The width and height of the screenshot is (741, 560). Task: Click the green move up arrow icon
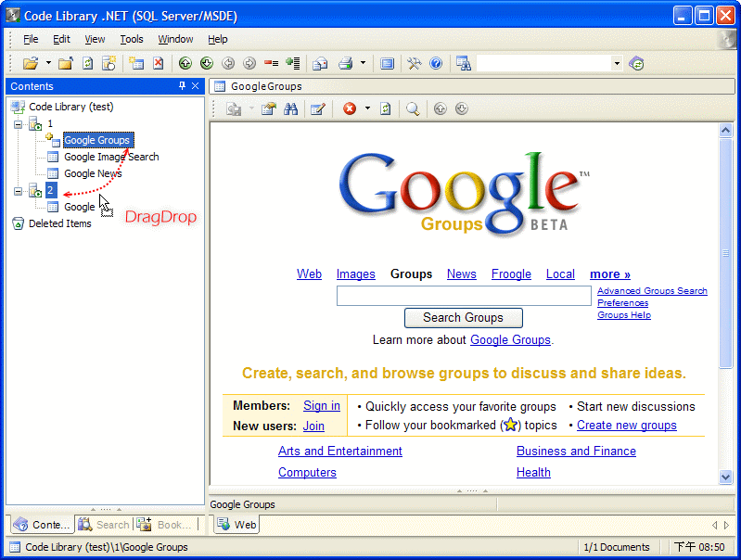point(185,63)
